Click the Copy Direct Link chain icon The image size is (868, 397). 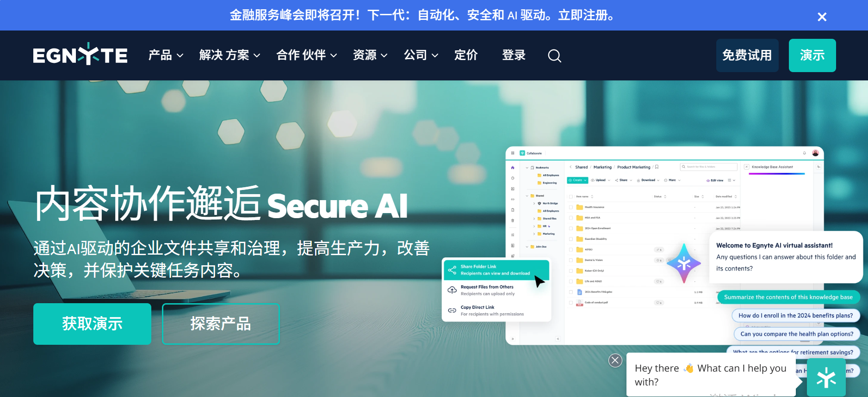pyautogui.click(x=452, y=311)
